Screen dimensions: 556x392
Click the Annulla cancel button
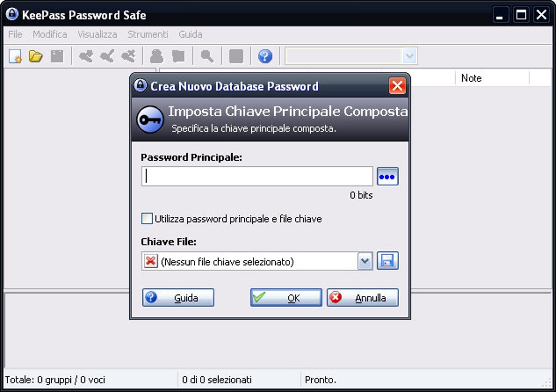[x=362, y=297]
